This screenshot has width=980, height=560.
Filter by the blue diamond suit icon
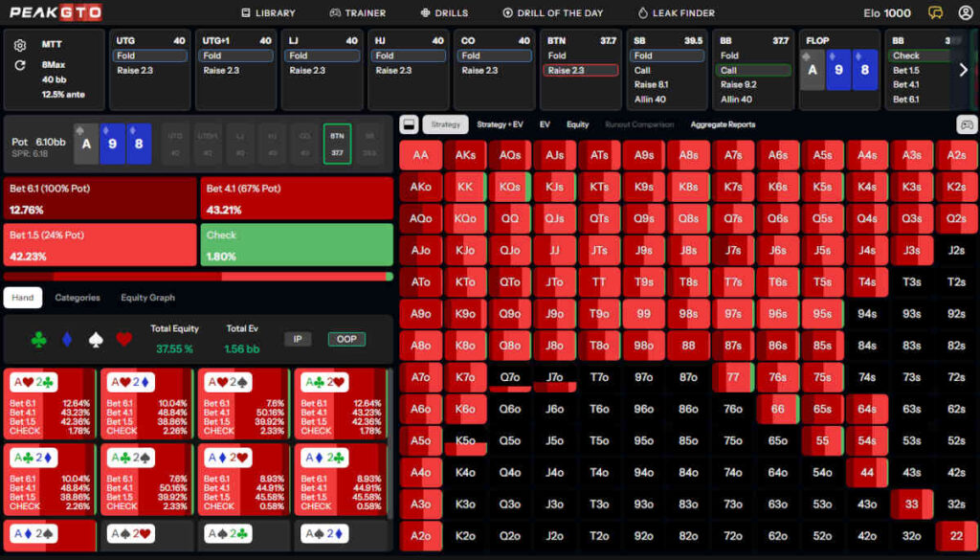pos(66,340)
